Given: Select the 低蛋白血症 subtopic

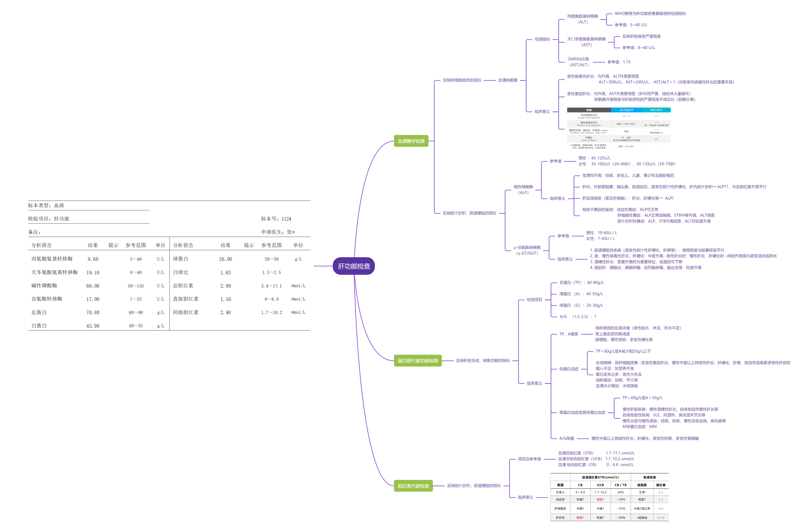Looking at the screenshot, I should click(569, 369).
